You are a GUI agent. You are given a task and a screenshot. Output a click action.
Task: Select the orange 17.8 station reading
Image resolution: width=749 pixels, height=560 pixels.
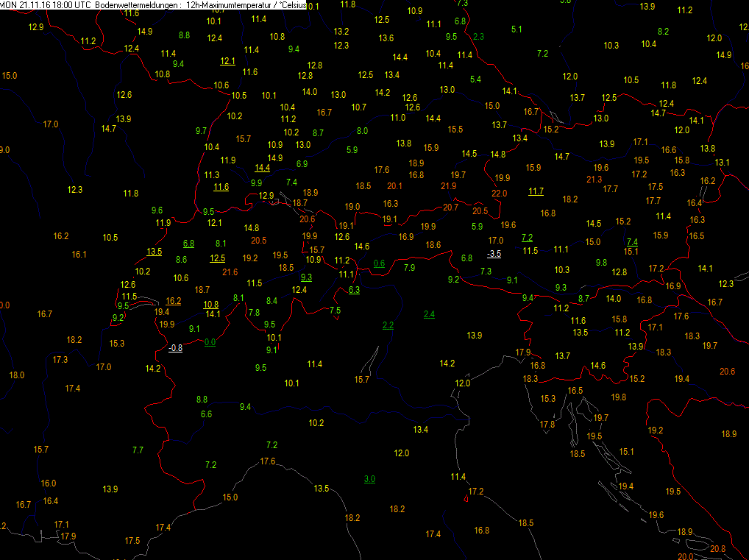[547, 425]
